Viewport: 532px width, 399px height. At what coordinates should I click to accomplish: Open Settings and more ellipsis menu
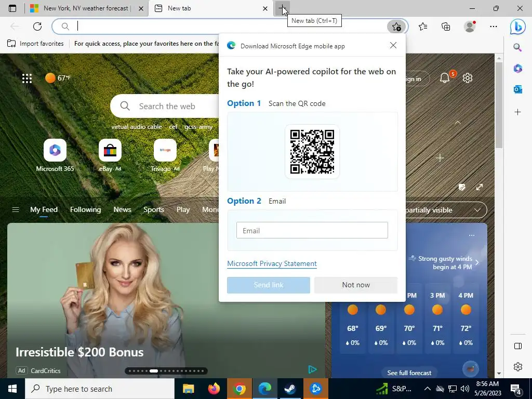point(494,26)
